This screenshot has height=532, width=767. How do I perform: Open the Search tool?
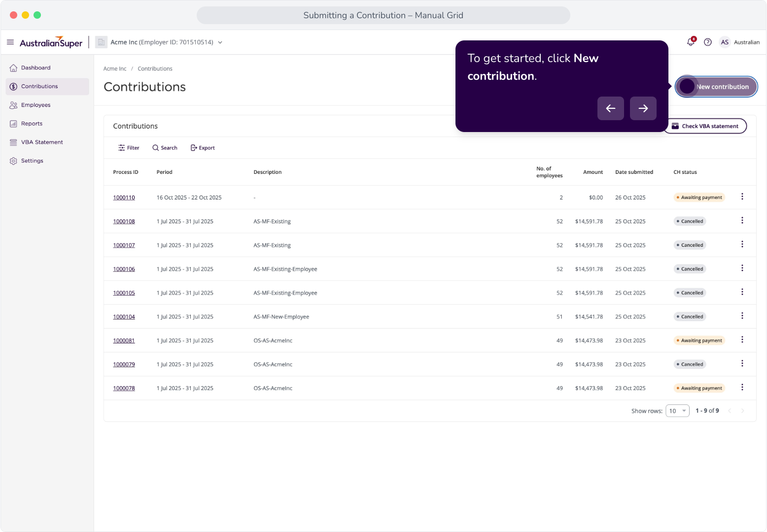coord(165,148)
